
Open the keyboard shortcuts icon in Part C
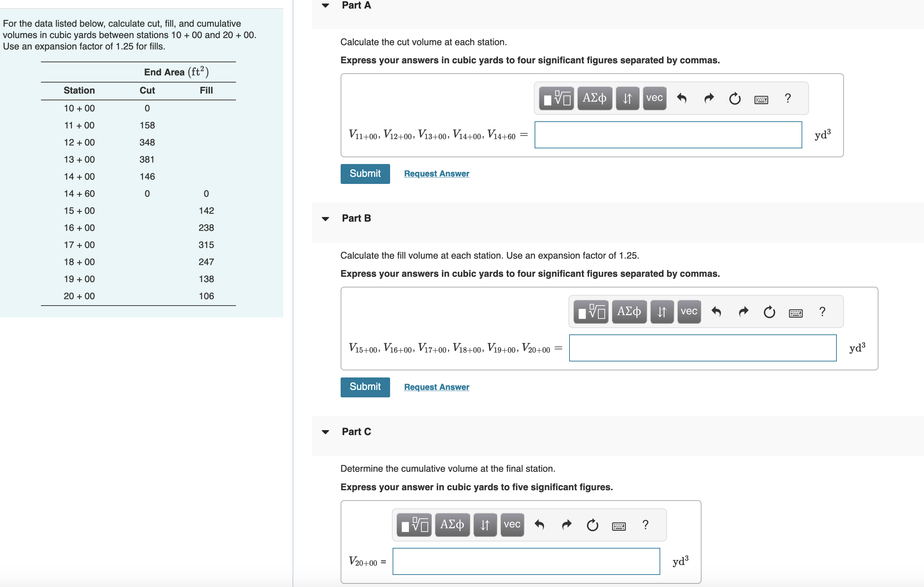tap(619, 525)
